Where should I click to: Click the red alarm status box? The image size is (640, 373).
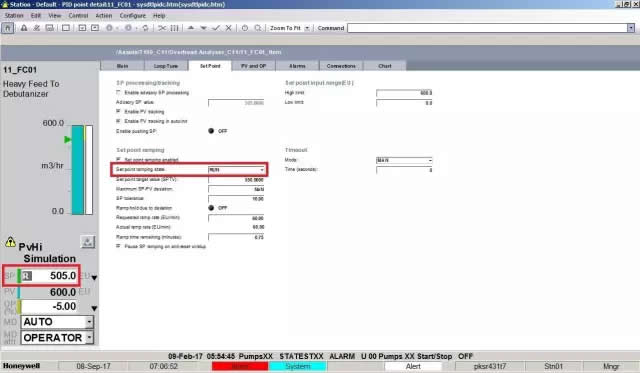[x=240, y=366]
